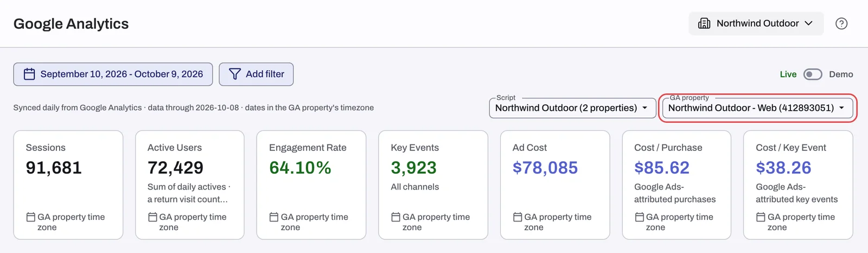Click the Sessions card title
This screenshot has height=253, width=868.
click(x=46, y=148)
